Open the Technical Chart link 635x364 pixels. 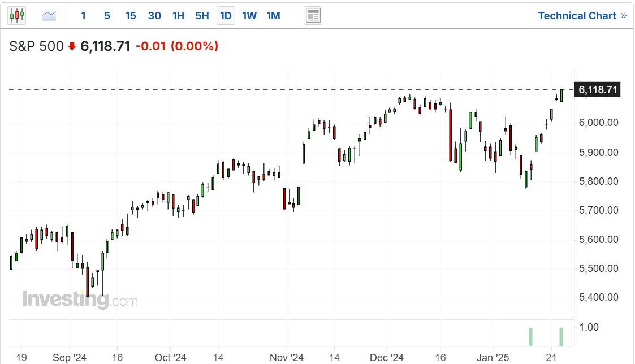coord(582,16)
